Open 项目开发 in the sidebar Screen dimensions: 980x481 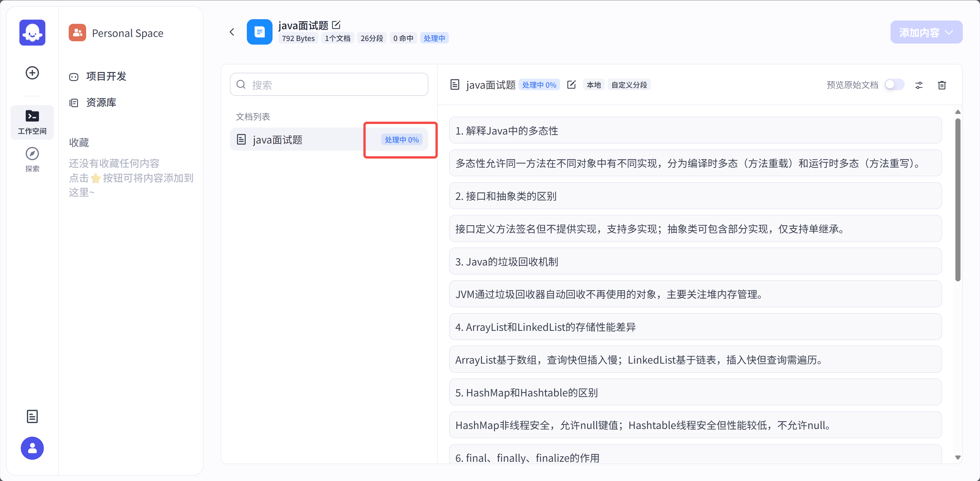106,76
